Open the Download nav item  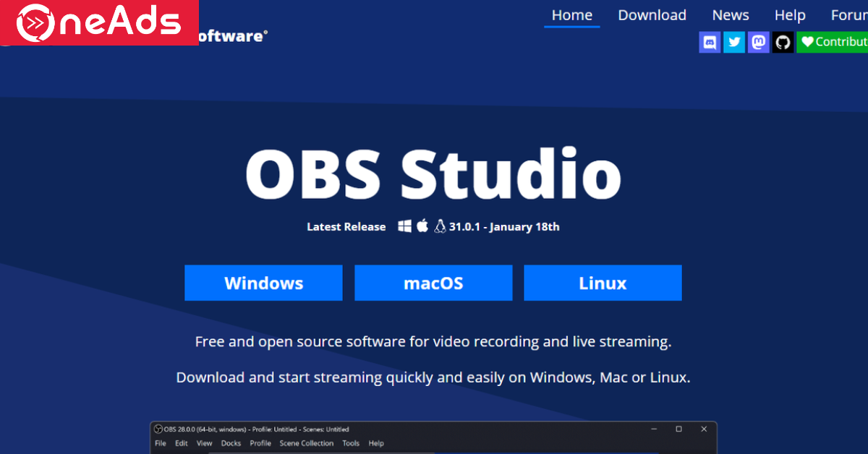pos(652,15)
